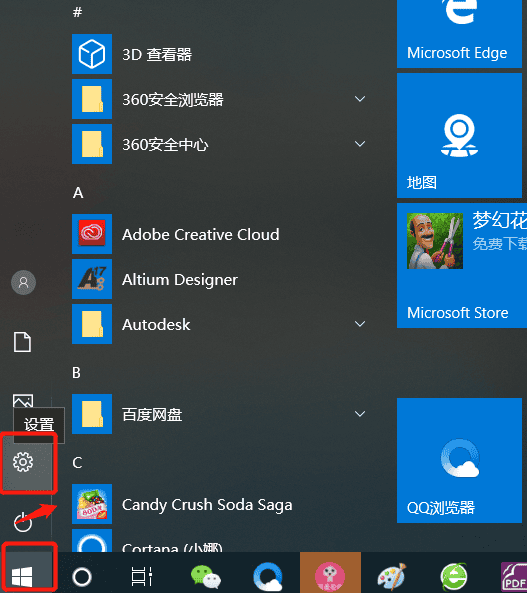Expand the 360安全中心 folder chevron
527x593 pixels.
pos(360,144)
